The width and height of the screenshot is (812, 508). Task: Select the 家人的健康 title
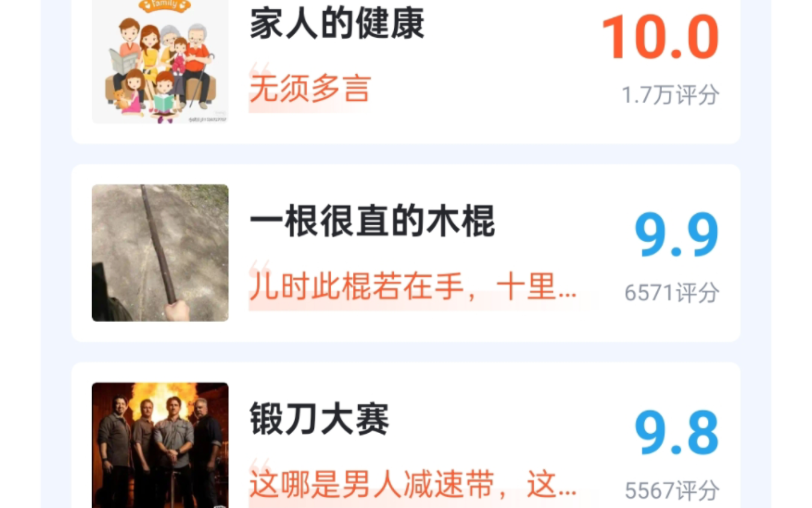337,24
